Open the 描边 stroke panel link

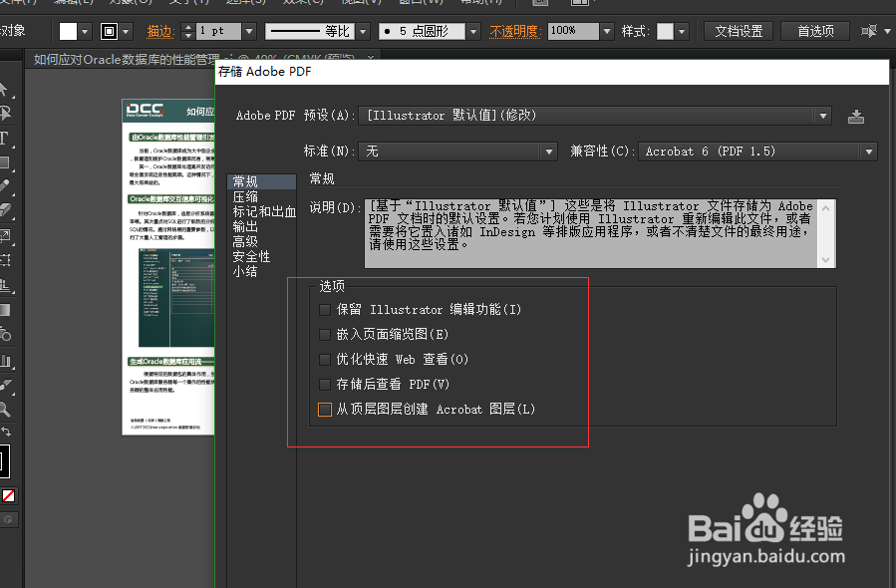tap(160, 32)
